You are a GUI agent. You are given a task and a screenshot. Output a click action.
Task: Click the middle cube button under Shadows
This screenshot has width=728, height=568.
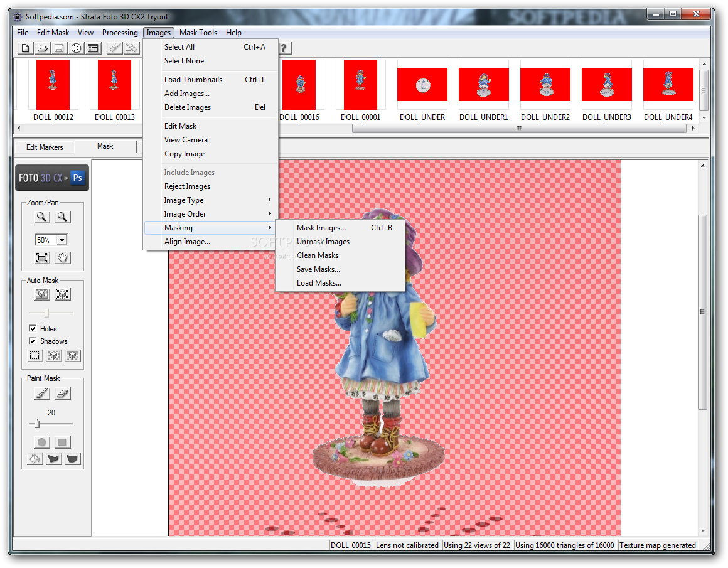click(54, 356)
